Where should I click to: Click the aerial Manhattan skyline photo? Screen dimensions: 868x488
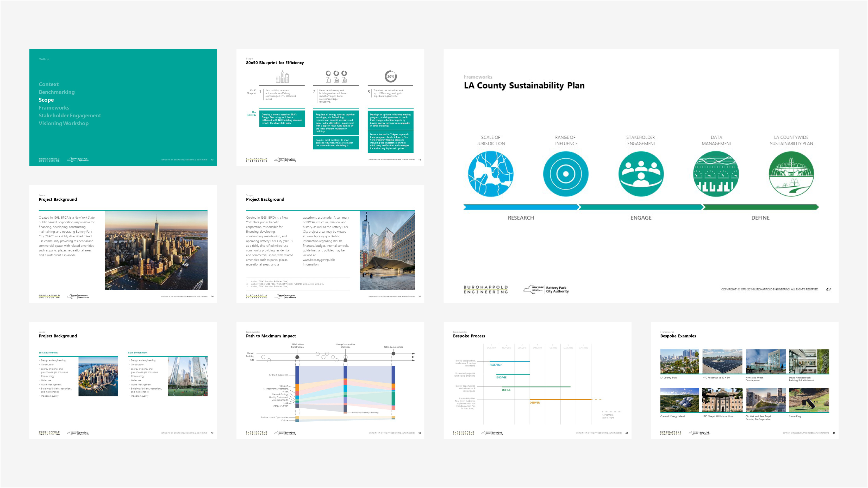156,250
